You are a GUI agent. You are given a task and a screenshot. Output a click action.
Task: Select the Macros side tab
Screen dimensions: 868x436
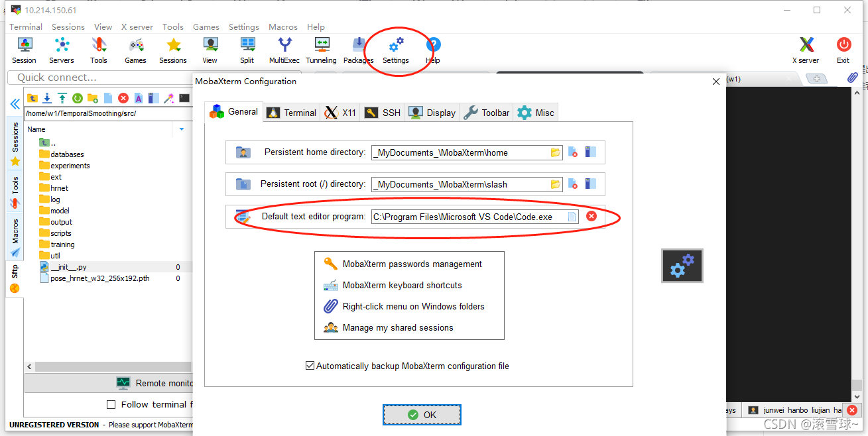15,237
